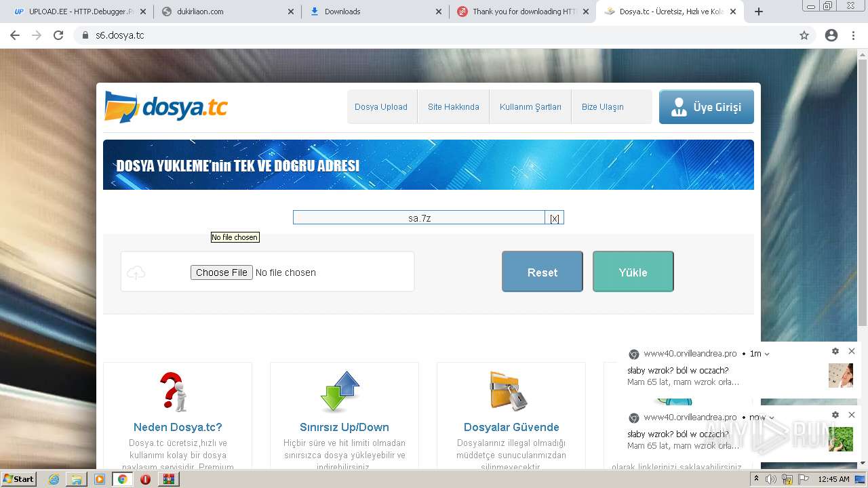The height and width of the screenshot is (488, 868).
Task: Click the up/down arrows icon
Action: click(x=341, y=392)
